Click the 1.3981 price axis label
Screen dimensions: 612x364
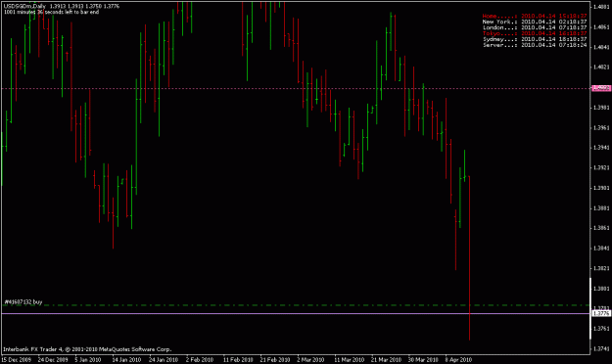601,108
